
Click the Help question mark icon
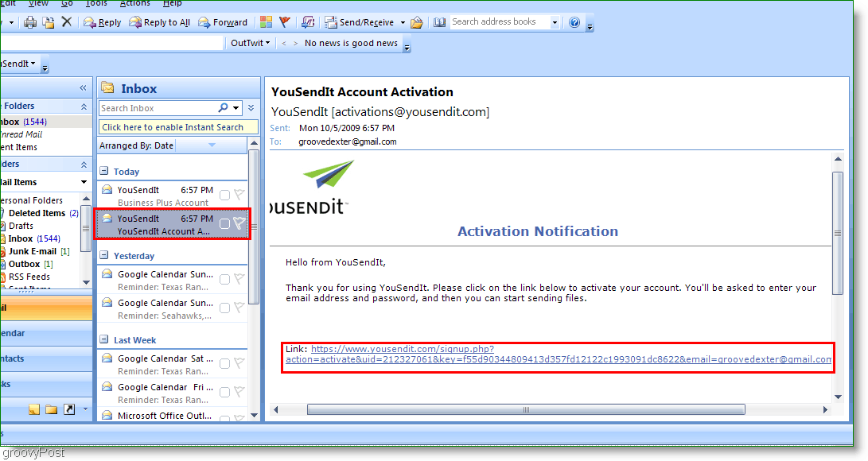click(x=574, y=22)
